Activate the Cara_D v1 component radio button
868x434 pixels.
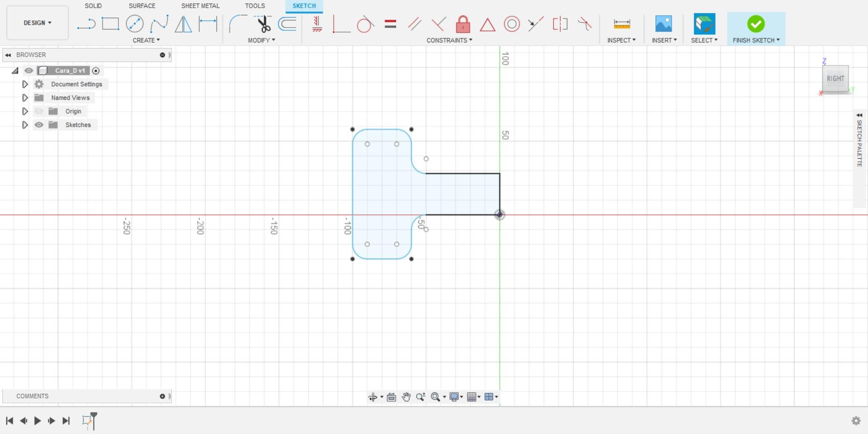click(96, 71)
